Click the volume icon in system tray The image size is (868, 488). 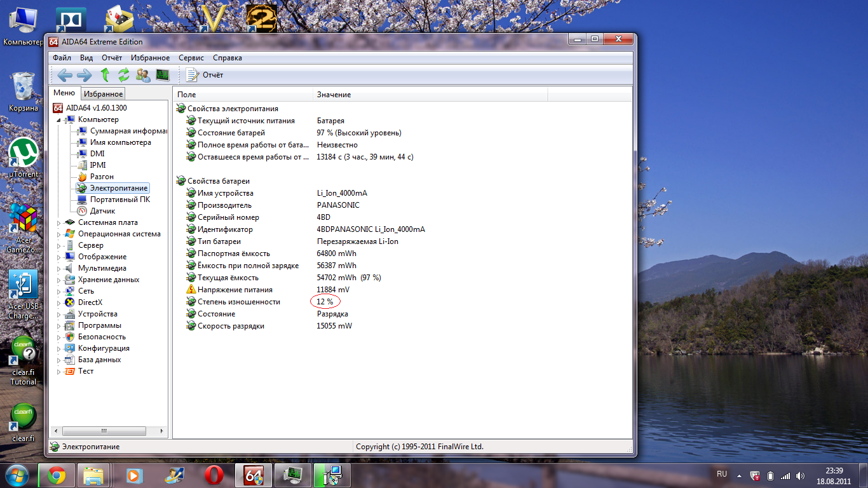[801, 475]
